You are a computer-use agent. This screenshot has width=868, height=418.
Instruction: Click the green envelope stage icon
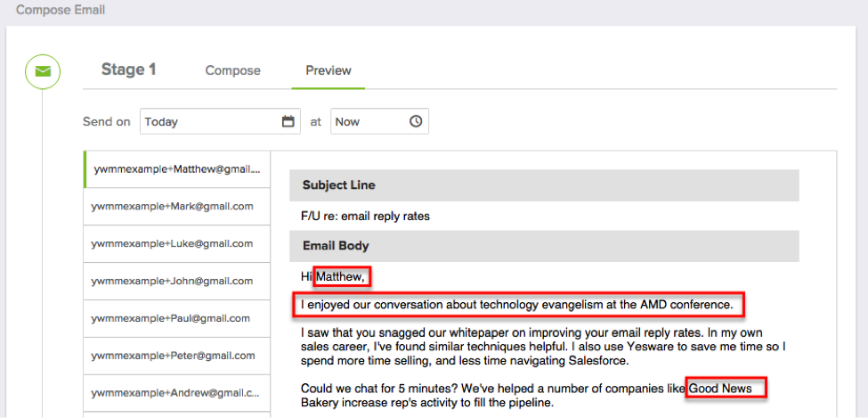click(43, 71)
